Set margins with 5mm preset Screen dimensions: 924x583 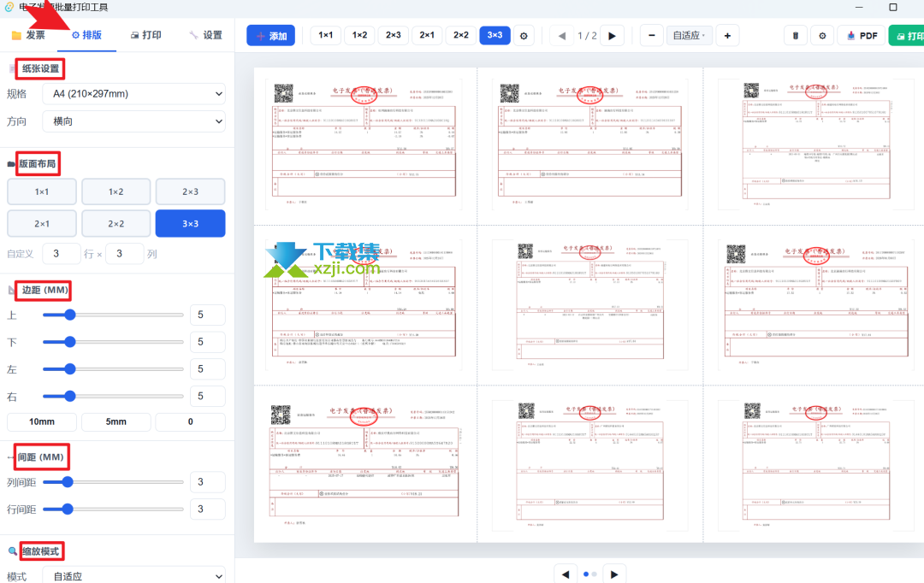click(116, 421)
